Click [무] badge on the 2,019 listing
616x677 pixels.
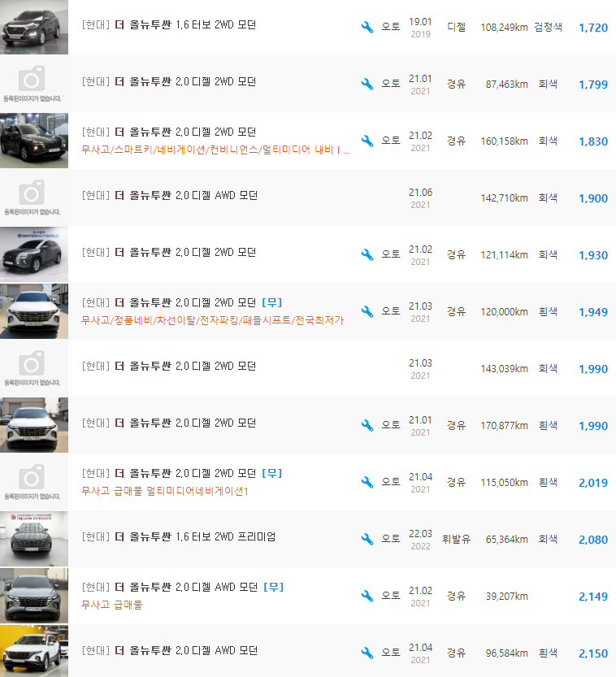(272, 473)
